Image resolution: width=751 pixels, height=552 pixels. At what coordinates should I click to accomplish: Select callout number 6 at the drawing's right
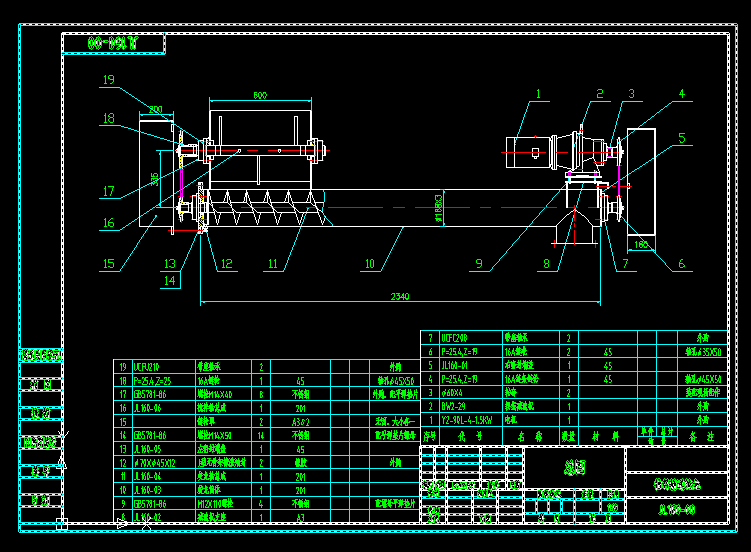click(x=682, y=264)
